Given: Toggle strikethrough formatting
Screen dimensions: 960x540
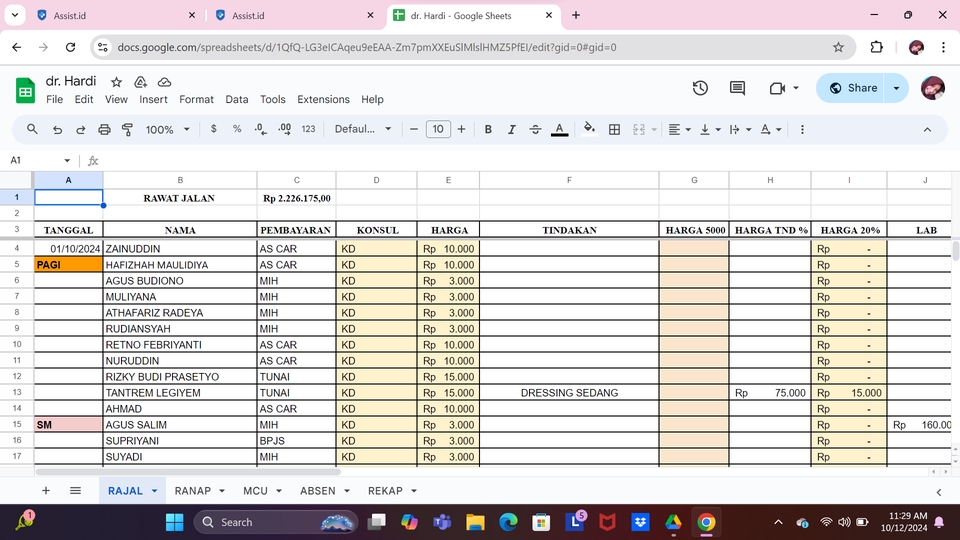Looking at the screenshot, I should click(536, 129).
